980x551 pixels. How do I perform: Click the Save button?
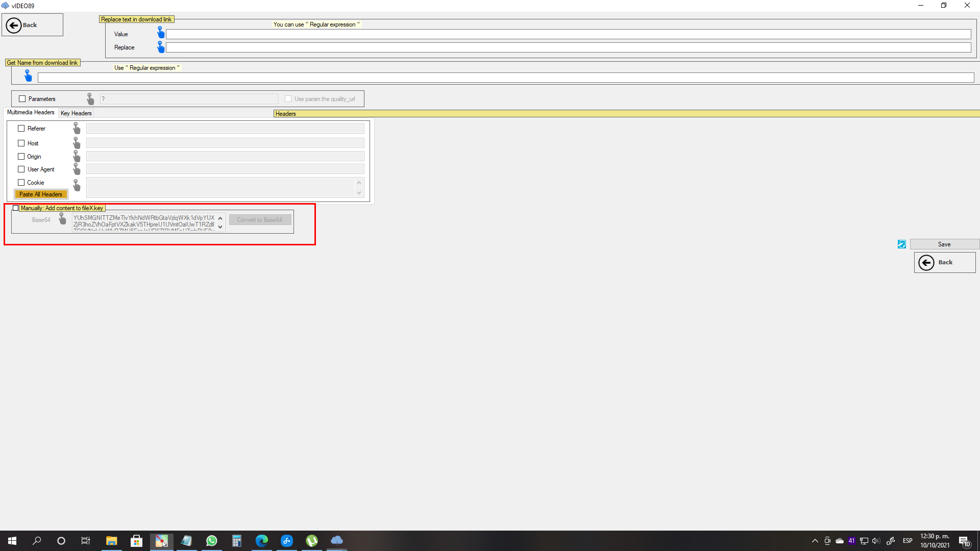coord(944,244)
